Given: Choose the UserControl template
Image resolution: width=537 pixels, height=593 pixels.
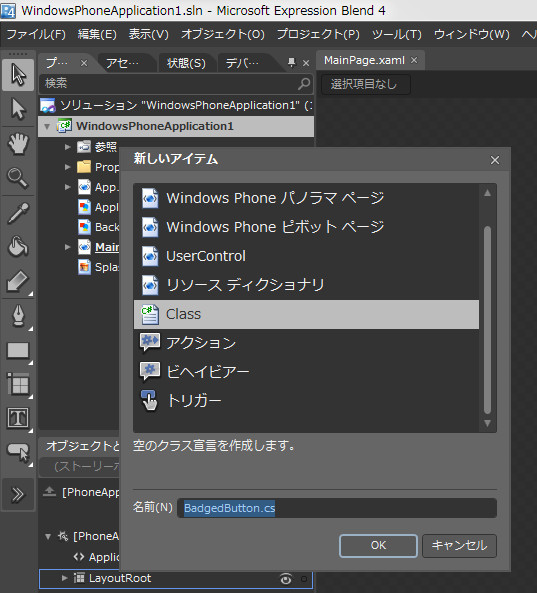Looking at the screenshot, I should [x=306, y=256].
